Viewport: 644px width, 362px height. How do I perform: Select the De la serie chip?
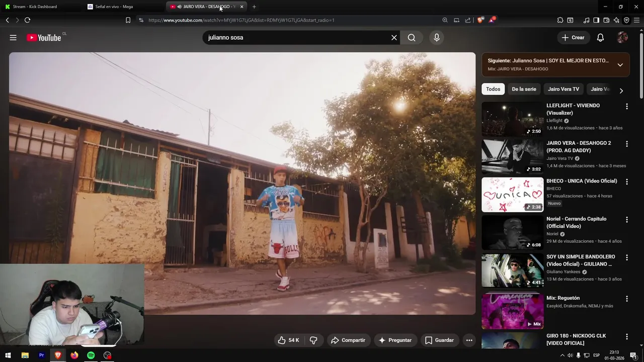click(x=524, y=89)
